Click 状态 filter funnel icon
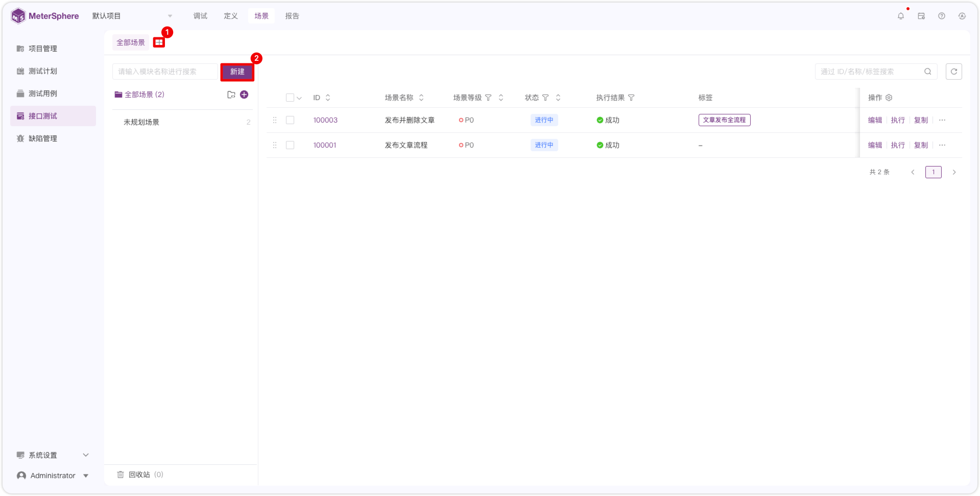Image resolution: width=980 pixels, height=496 pixels. click(545, 98)
